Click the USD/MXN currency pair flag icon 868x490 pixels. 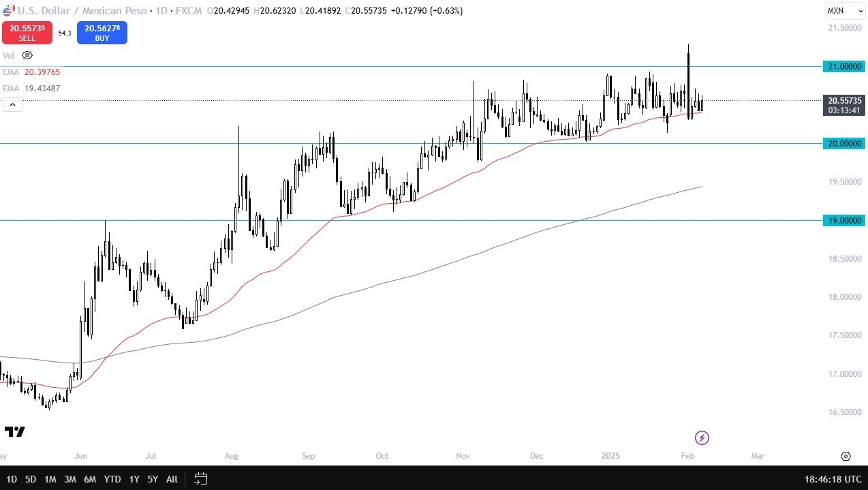(x=7, y=10)
